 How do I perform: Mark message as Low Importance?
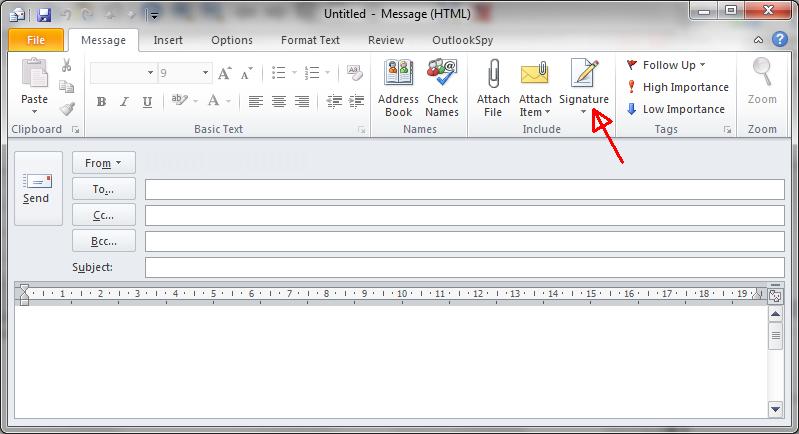click(x=676, y=109)
